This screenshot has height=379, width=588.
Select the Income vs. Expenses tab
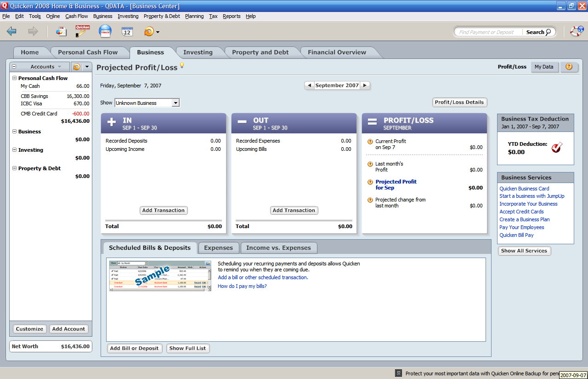278,248
